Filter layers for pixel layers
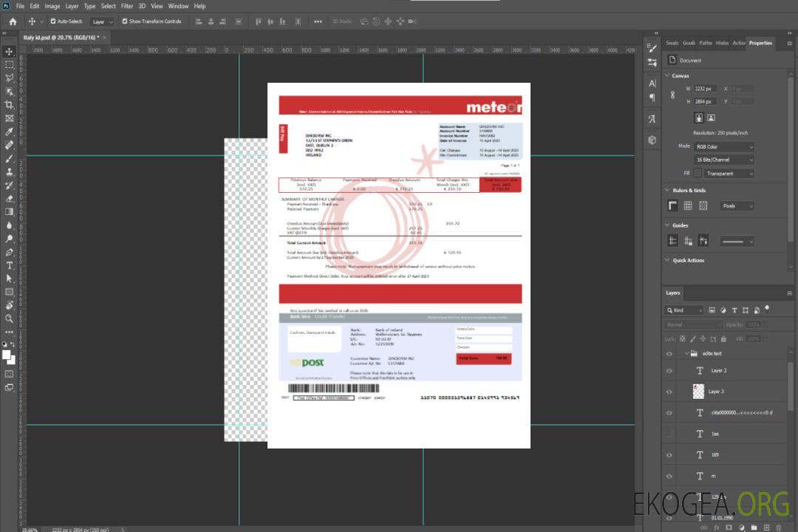Viewport: 798px width, 532px height. pyautogui.click(x=712, y=310)
